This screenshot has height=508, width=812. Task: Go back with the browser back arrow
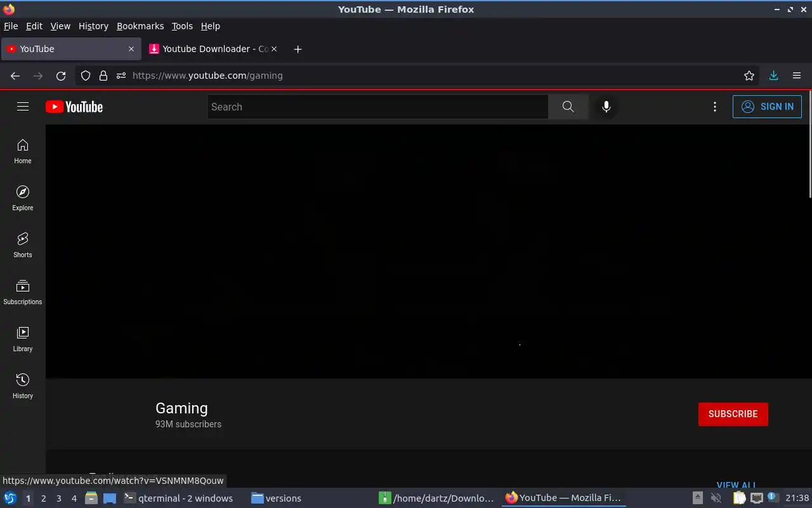tap(15, 76)
